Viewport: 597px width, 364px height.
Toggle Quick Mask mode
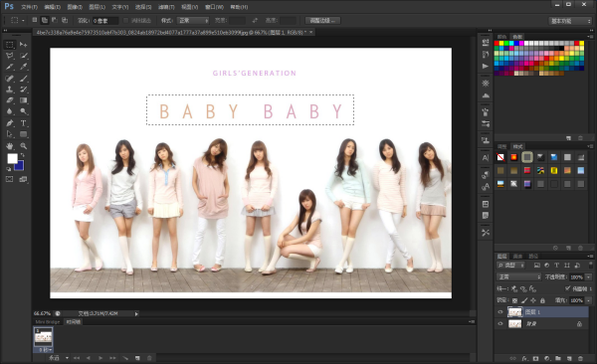[x=10, y=179]
